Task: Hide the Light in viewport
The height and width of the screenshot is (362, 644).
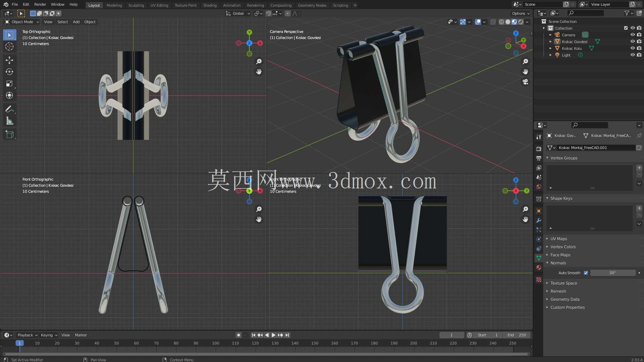Action: click(x=633, y=55)
